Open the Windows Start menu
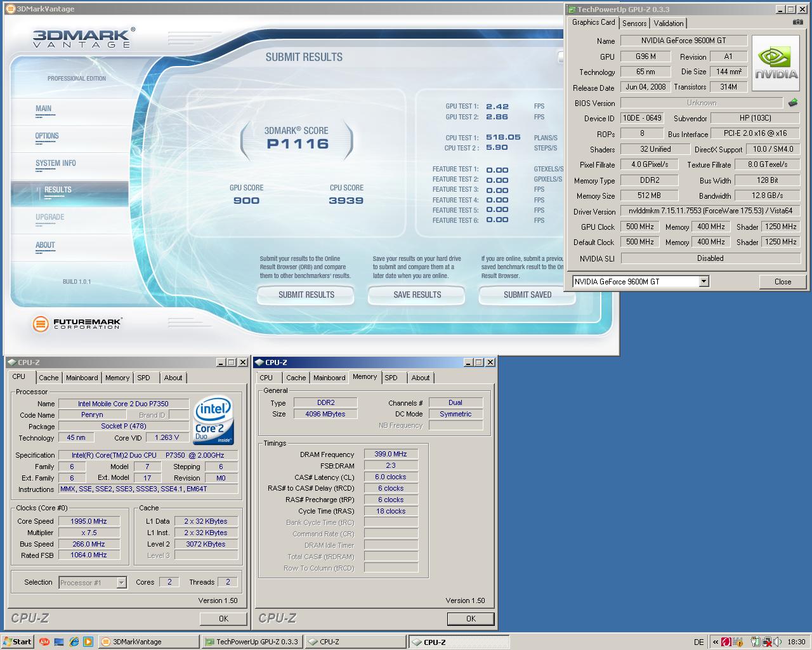The image size is (812, 650). 17,642
